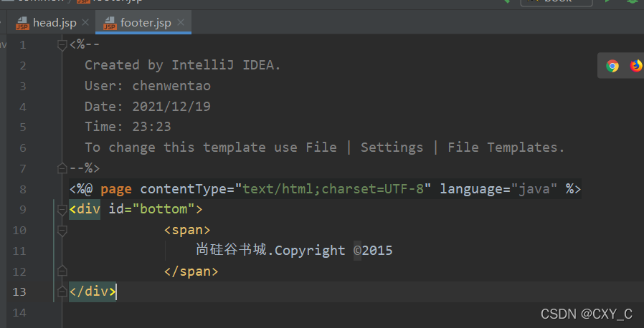The height and width of the screenshot is (328, 644).
Task: Place cursor on the Copyright ©2015 text
Action: tap(333, 251)
